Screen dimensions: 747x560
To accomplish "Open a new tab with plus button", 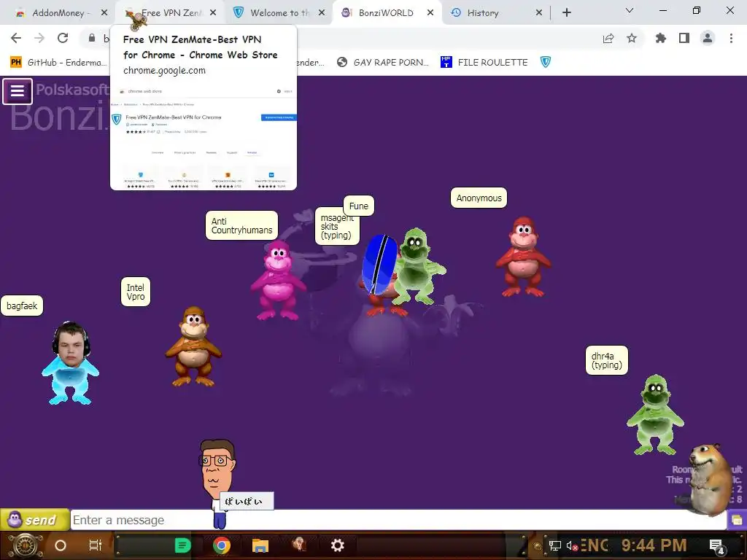I will (x=566, y=13).
